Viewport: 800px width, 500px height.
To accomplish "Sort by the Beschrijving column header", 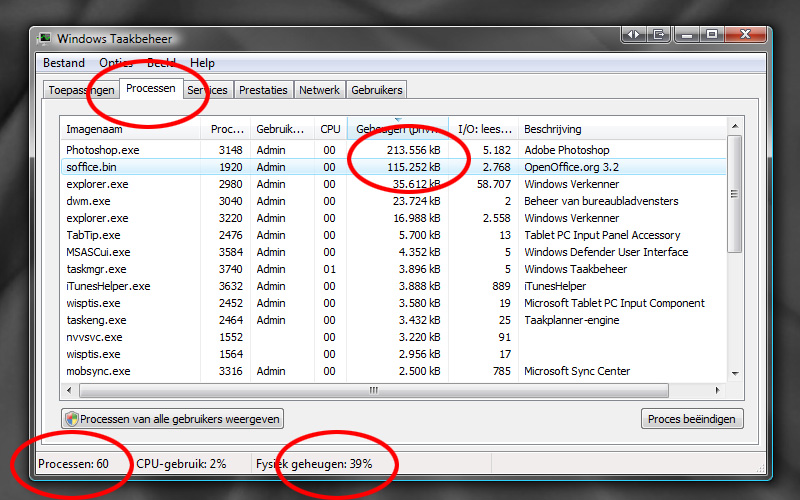I will [622, 129].
